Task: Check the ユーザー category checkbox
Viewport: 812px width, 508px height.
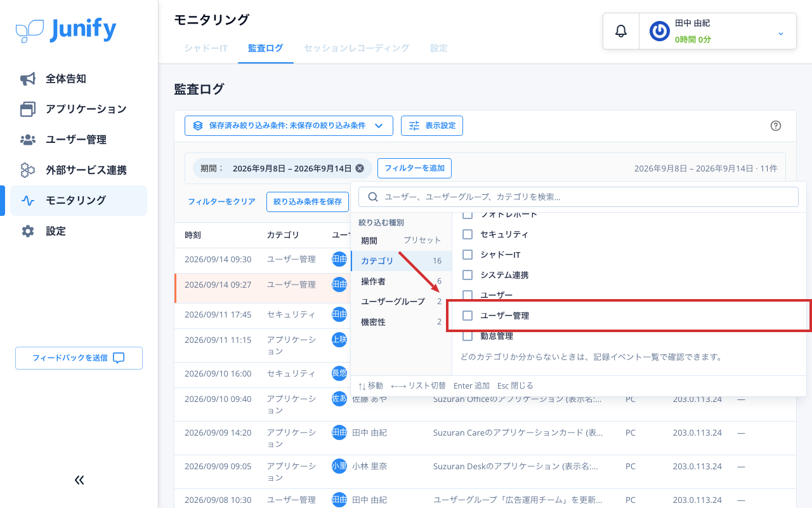Action: tap(468, 295)
